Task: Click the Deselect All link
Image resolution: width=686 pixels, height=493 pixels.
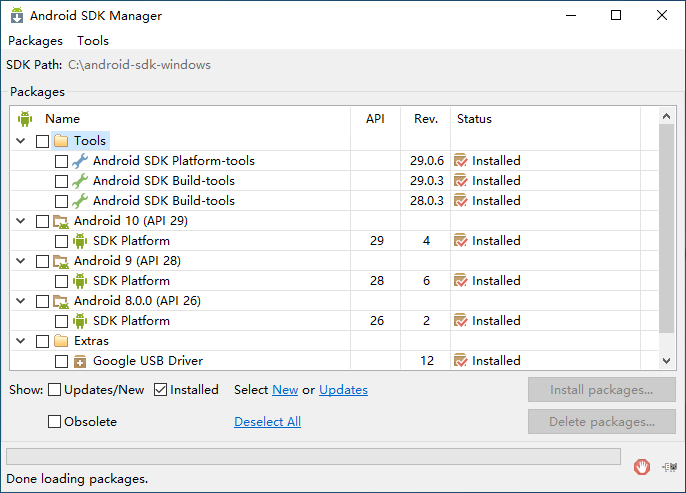Action: [x=267, y=422]
